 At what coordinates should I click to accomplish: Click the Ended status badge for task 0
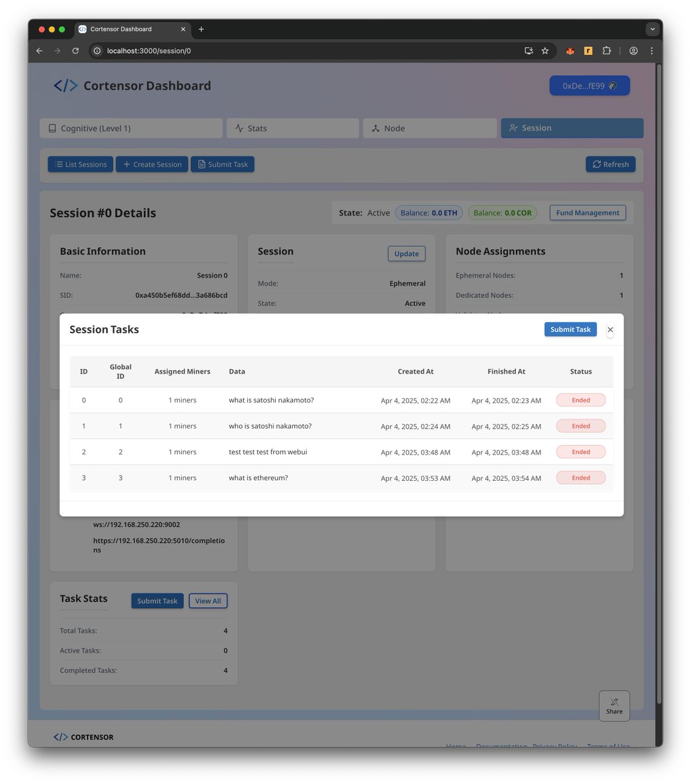[x=581, y=400]
